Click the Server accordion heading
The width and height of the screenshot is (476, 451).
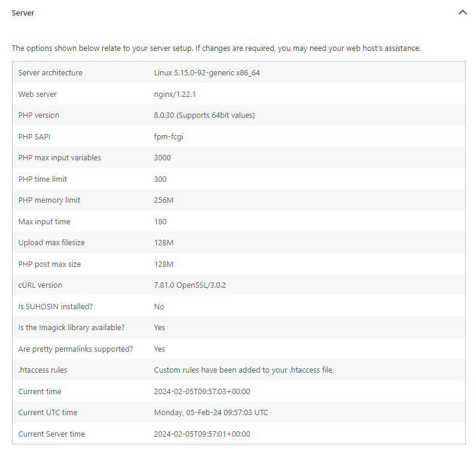pos(23,13)
